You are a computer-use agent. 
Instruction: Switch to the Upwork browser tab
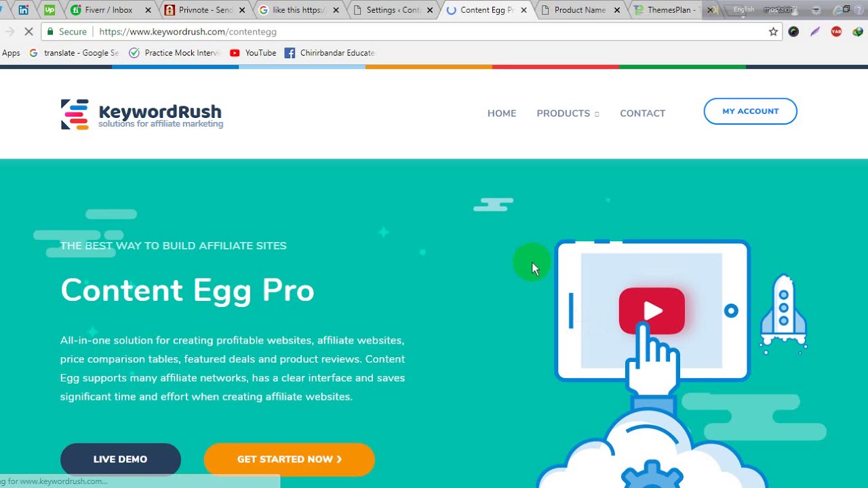(x=50, y=10)
